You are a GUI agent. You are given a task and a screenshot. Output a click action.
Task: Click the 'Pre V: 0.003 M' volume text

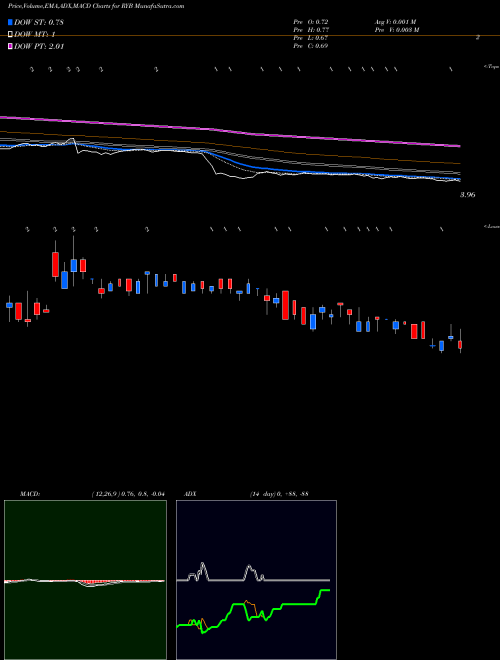coord(396,30)
